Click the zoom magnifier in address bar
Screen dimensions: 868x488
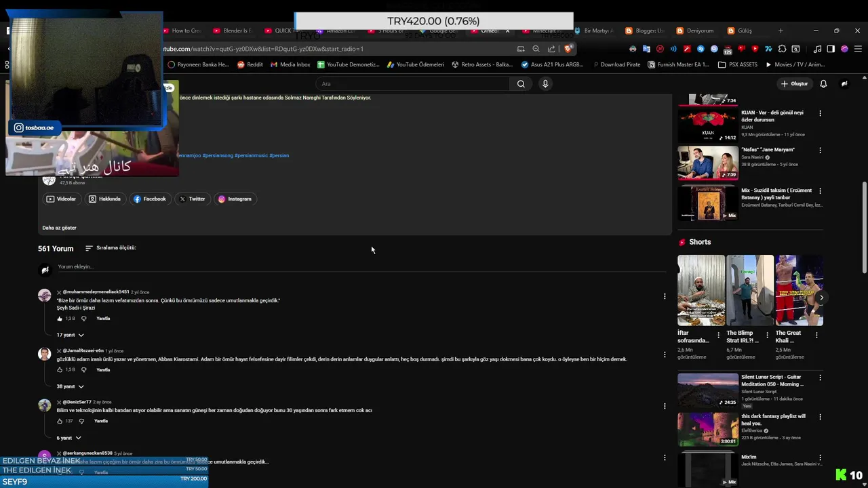(x=536, y=49)
